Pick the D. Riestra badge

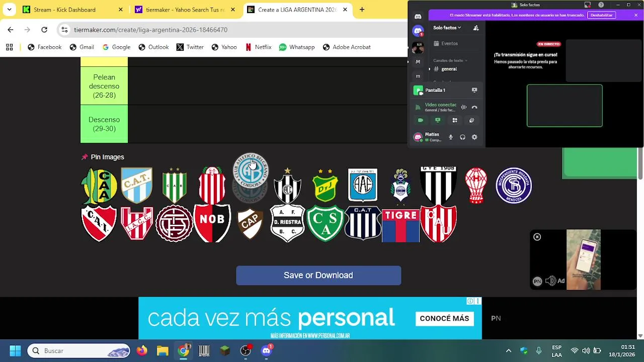pos(287,223)
